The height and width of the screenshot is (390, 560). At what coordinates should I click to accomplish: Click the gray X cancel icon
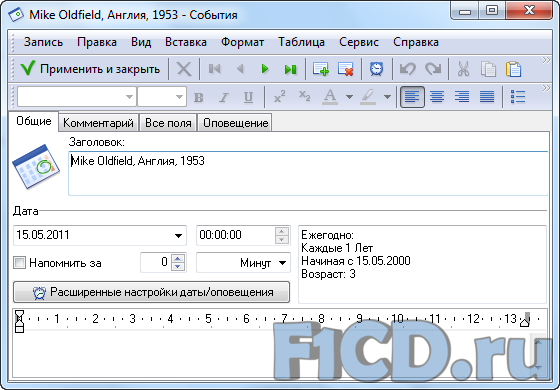pos(184,69)
